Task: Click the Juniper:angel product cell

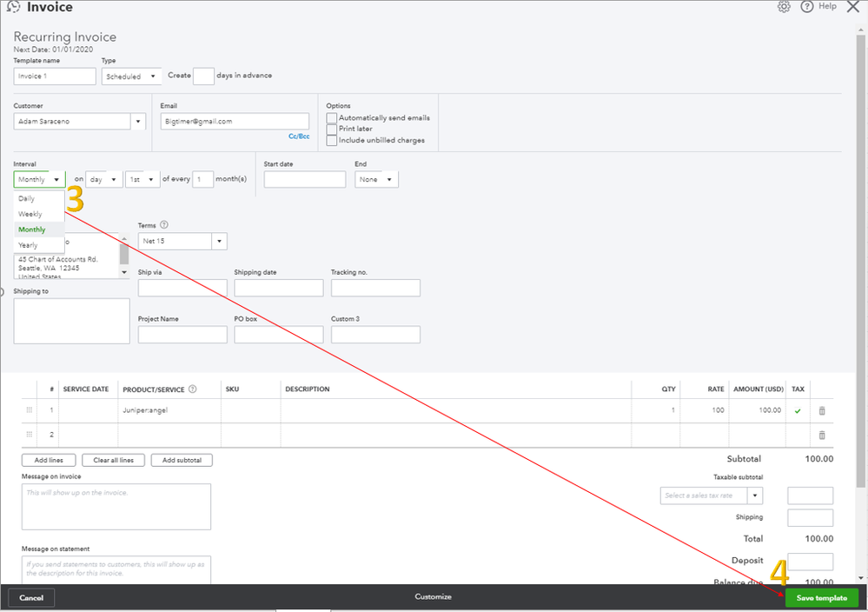Action: click(x=169, y=410)
